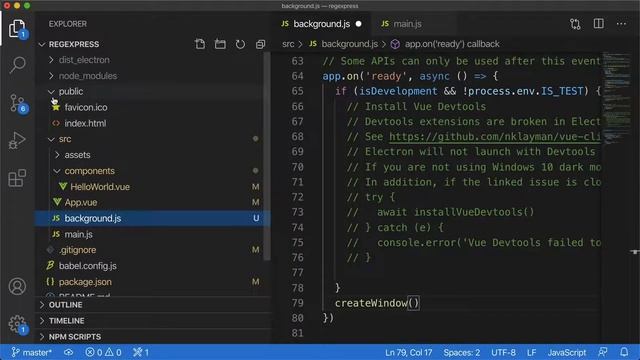Open the editor More Actions menu
This screenshot has height=360, width=640.
pyautogui.click(x=621, y=24)
